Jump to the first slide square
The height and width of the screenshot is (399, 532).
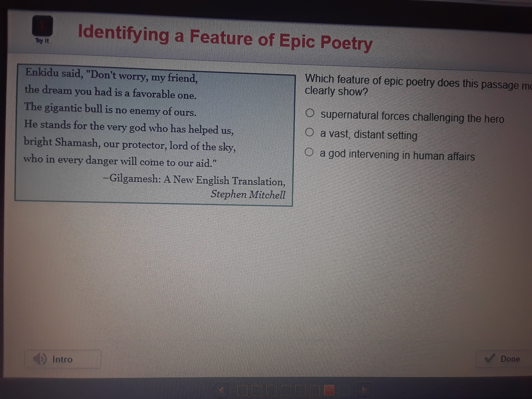coord(242,390)
